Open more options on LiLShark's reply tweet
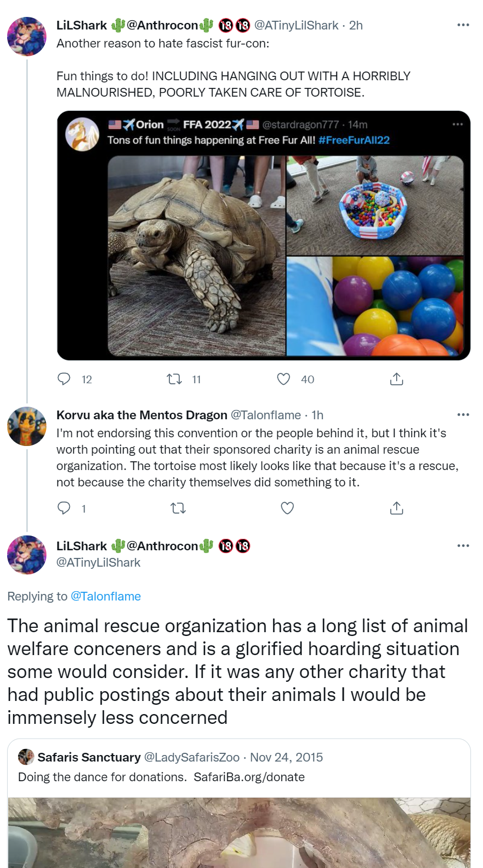483x868 pixels. pos(463,546)
